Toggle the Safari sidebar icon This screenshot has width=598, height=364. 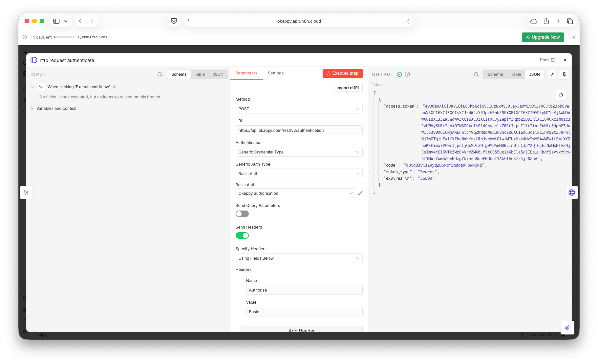(x=56, y=21)
